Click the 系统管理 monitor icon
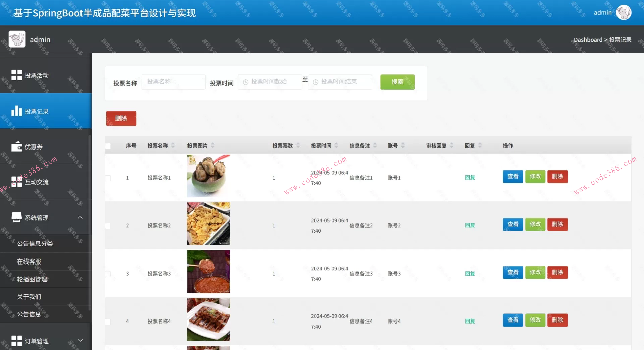 17,217
